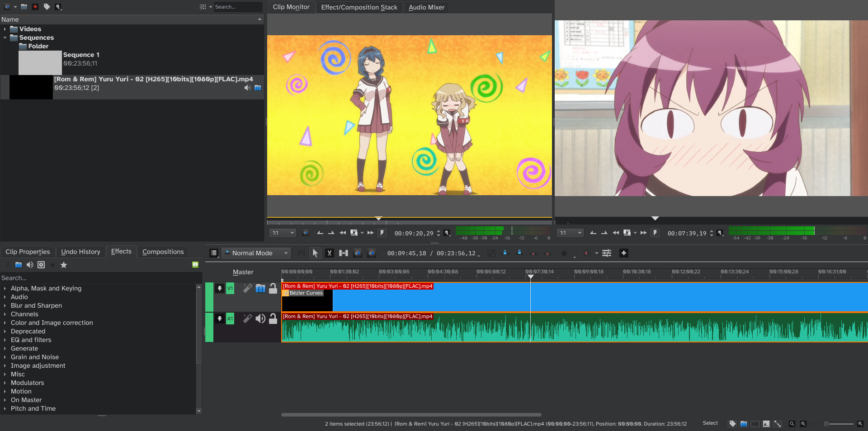
Task: Play the clip monitor
Action: (x=354, y=233)
